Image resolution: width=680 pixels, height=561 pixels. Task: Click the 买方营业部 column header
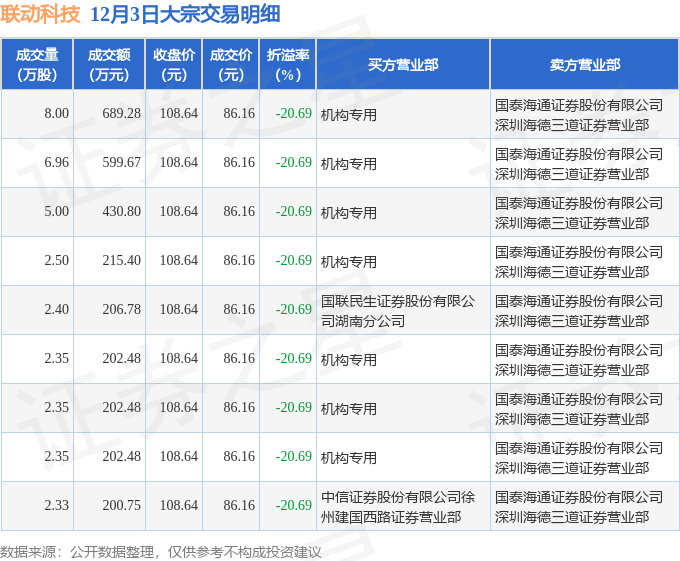point(403,65)
